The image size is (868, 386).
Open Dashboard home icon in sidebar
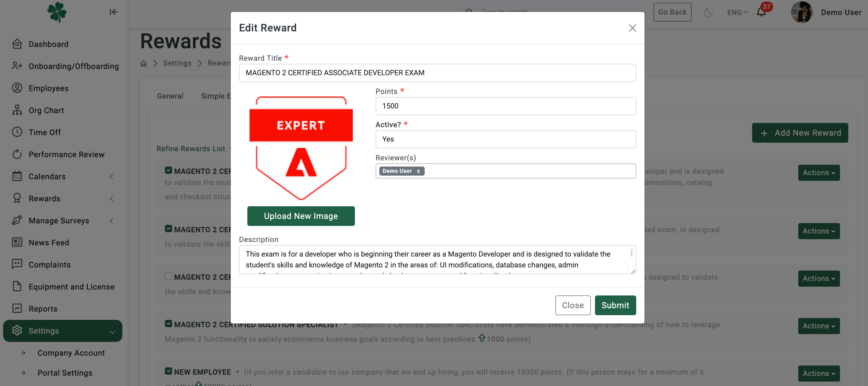pos(17,44)
